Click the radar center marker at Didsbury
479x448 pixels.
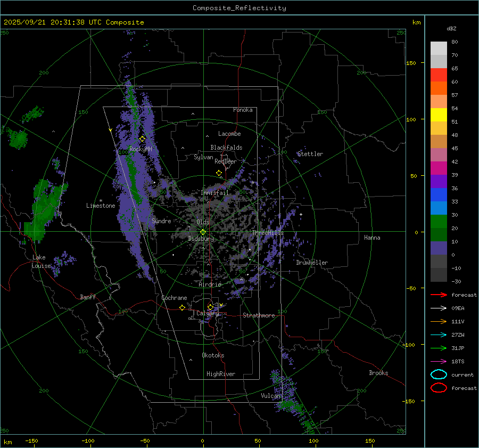click(203, 232)
